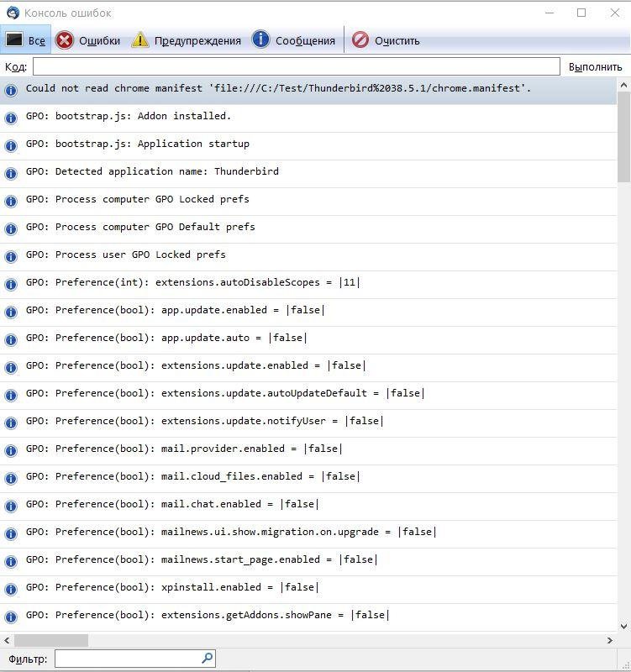Select the chrome manifest error message
The height and width of the screenshot is (672, 631).
(278, 88)
